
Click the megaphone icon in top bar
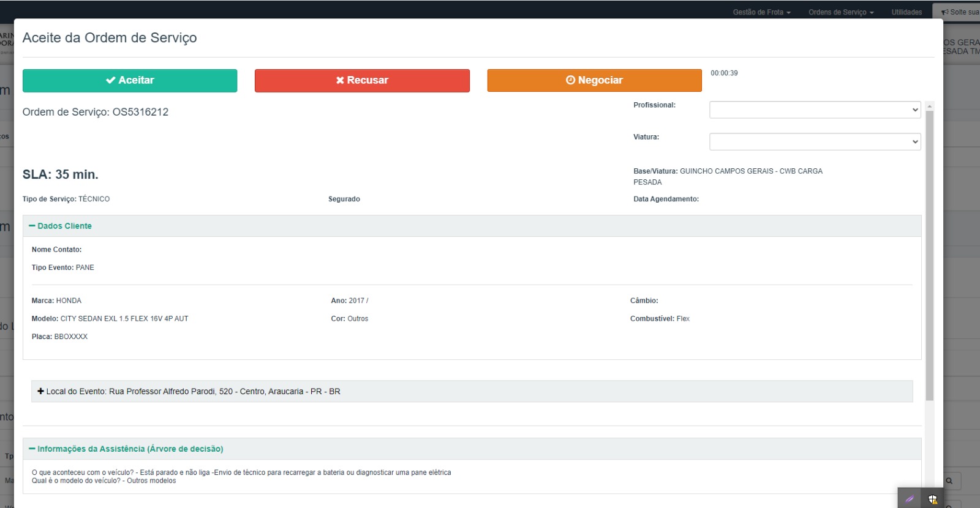coord(945,12)
